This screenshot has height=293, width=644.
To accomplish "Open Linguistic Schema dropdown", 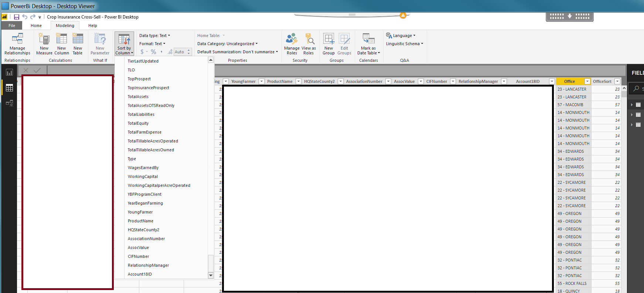I will pyautogui.click(x=405, y=44).
